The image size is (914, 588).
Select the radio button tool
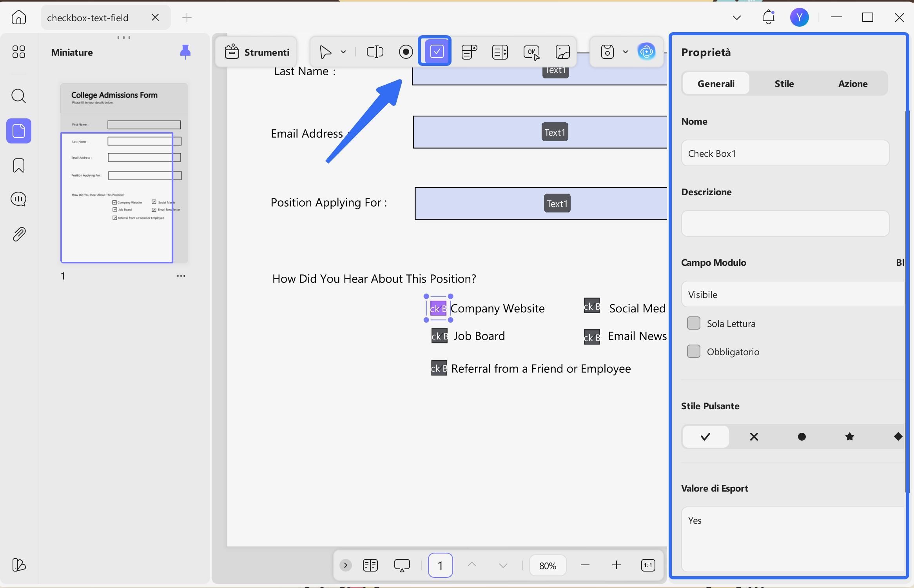click(x=406, y=52)
